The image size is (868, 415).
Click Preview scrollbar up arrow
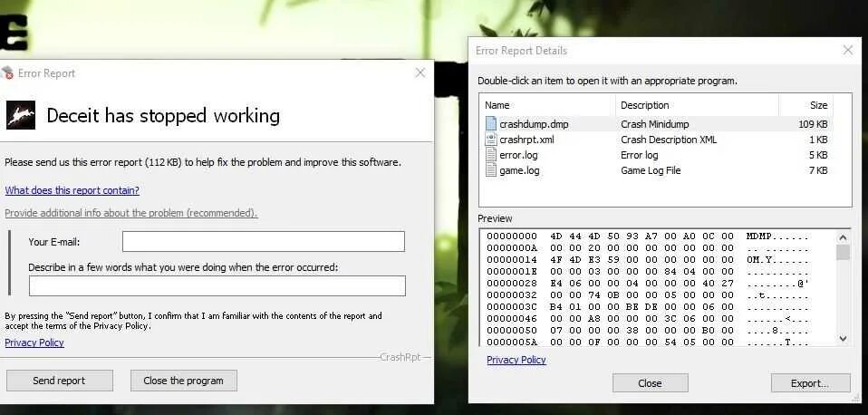pyautogui.click(x=843, y=237)
